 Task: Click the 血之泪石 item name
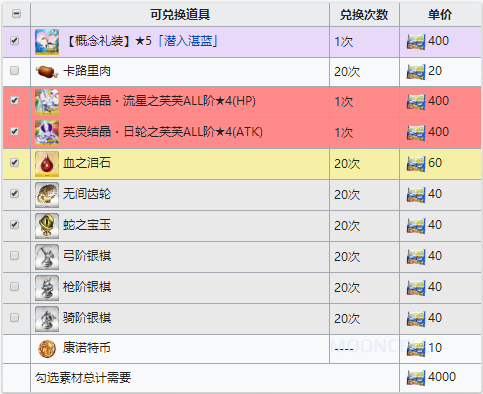click(87, 163)
